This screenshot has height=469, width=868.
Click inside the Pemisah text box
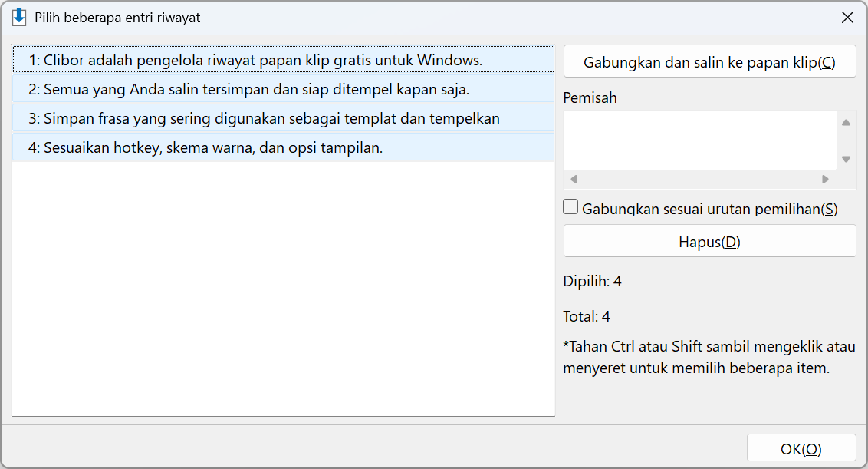coord(700,140)
